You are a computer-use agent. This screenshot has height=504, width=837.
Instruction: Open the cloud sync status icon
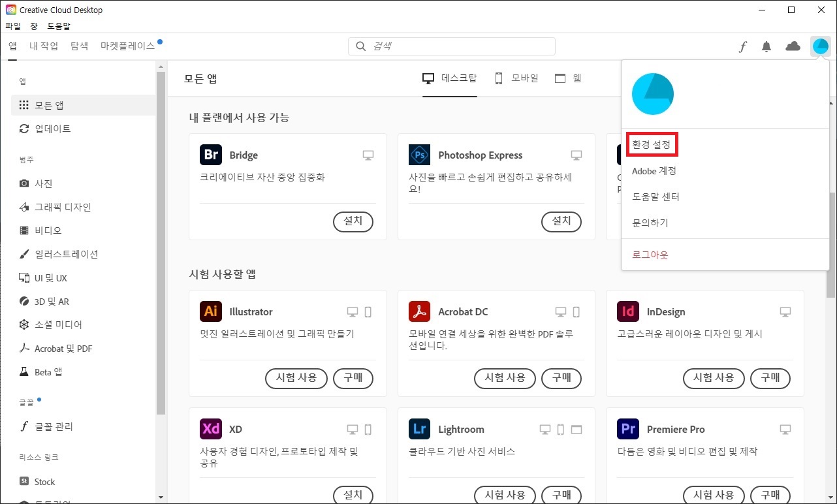tap(793, 46)
